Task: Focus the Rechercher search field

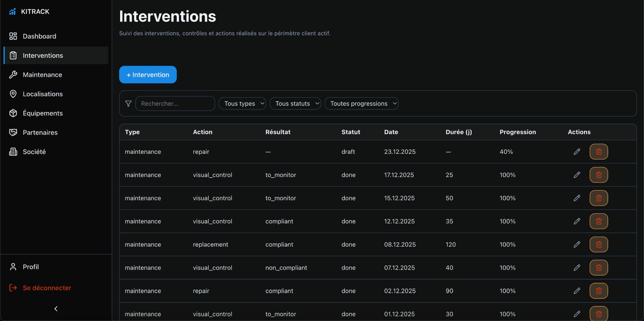Action: click(175, 104)
